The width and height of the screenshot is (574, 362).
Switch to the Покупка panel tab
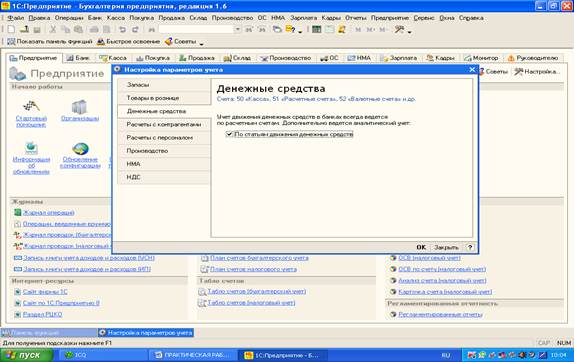pos(153,58)
